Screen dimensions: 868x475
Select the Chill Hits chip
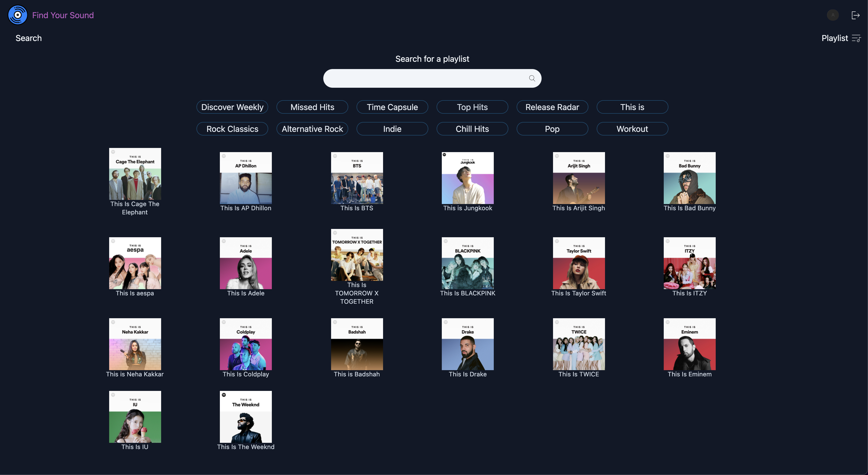[x=472, y=129]
